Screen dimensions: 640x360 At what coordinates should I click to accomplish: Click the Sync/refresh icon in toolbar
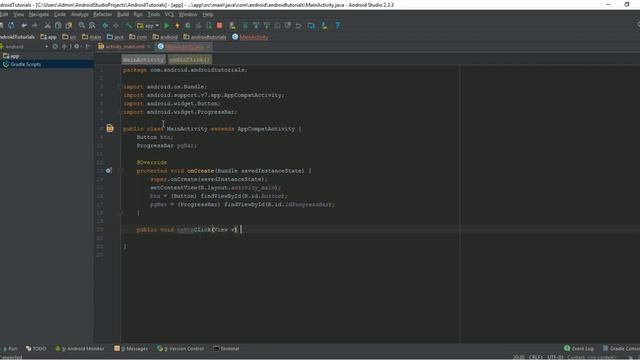point(11,25)
